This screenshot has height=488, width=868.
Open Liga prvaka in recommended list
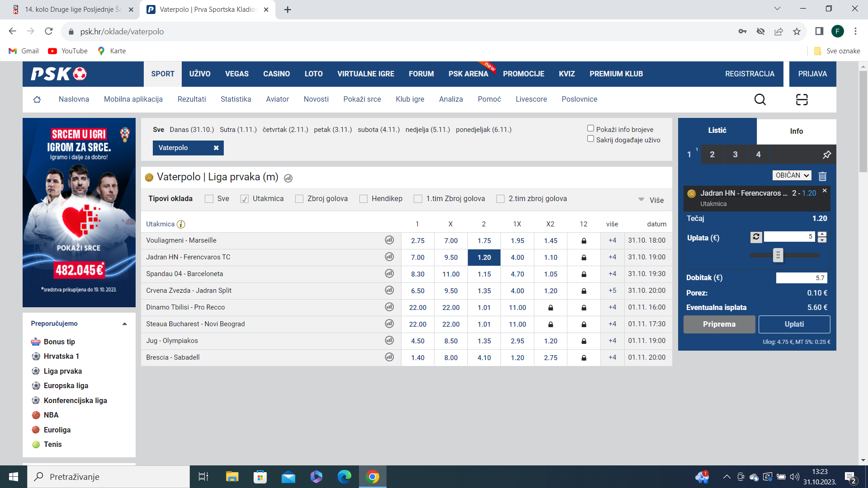pos(63,371)
